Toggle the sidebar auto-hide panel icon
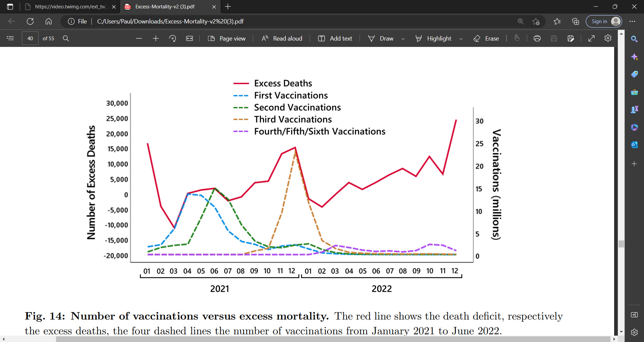Image resolution: width=644 pixels, height=342 pixels. pyautogui.click(x=634, y=315)
